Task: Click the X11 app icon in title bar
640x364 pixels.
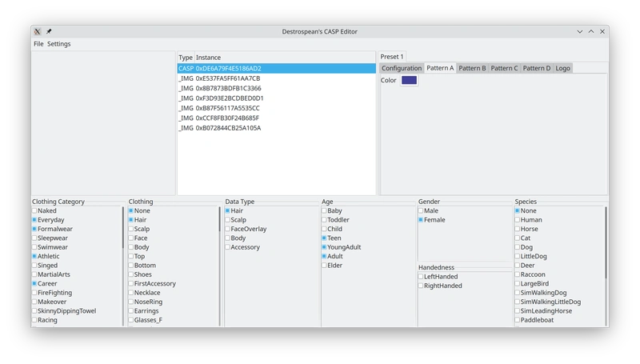Action: tap(38, 31)
